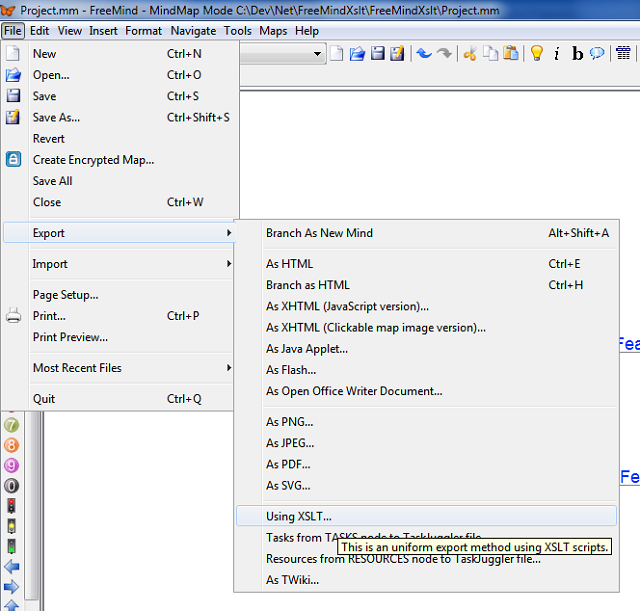The width and height of the screenshot is (640, 611).
Task: Open the Insert menu
Action: [x=103, y=31]
